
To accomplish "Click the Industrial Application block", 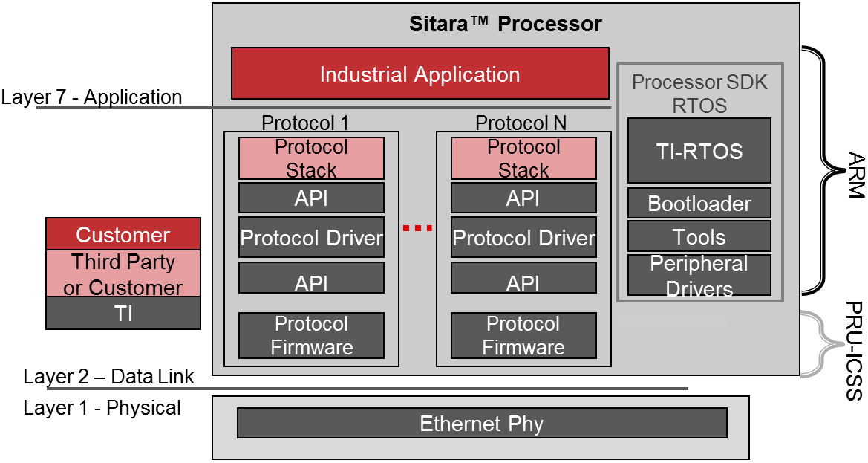I will pyautogui.click(x=420, y=74).
